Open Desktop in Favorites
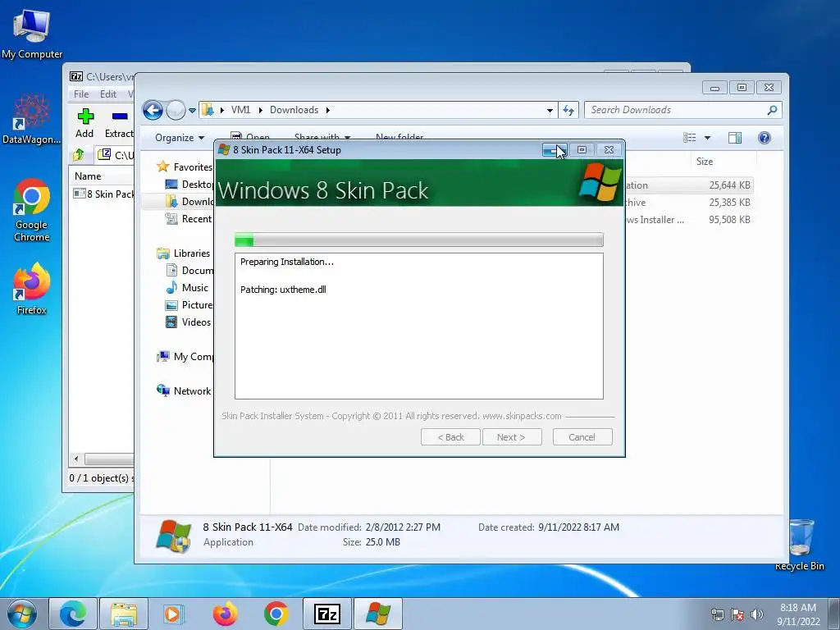This screenshot has width=840, height=630. (189, 185)
